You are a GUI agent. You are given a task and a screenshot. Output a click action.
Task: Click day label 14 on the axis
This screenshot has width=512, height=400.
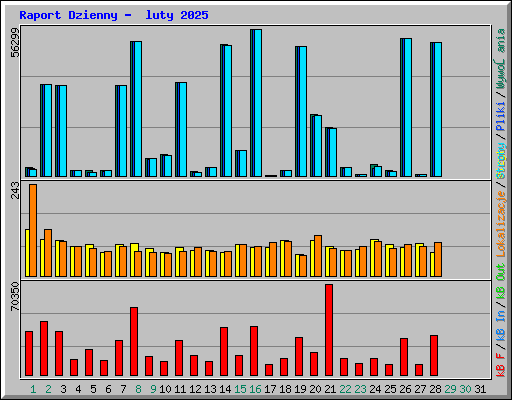[x=225, y=389]
